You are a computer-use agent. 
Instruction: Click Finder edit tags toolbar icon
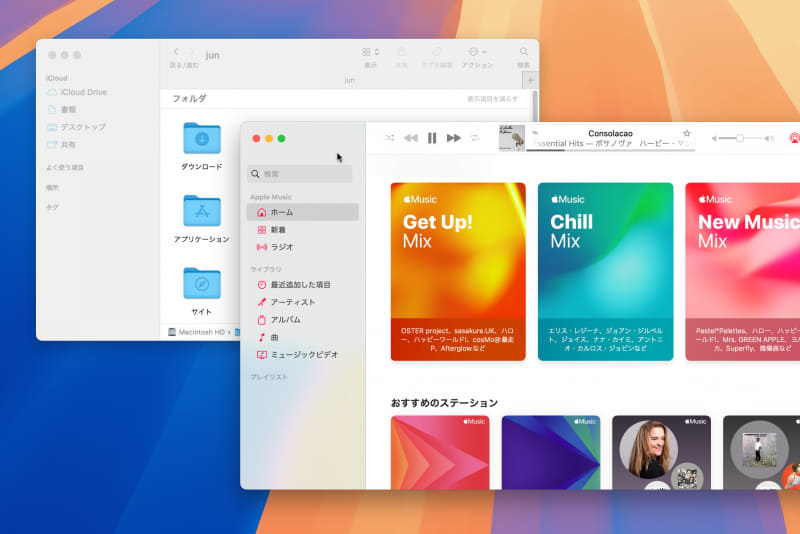pos(437,52)
